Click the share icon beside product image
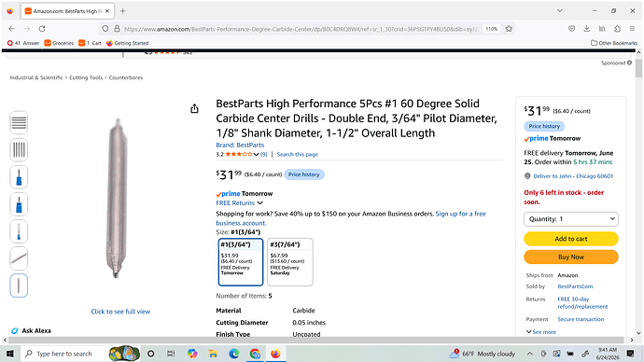 (x=194, y=108)
